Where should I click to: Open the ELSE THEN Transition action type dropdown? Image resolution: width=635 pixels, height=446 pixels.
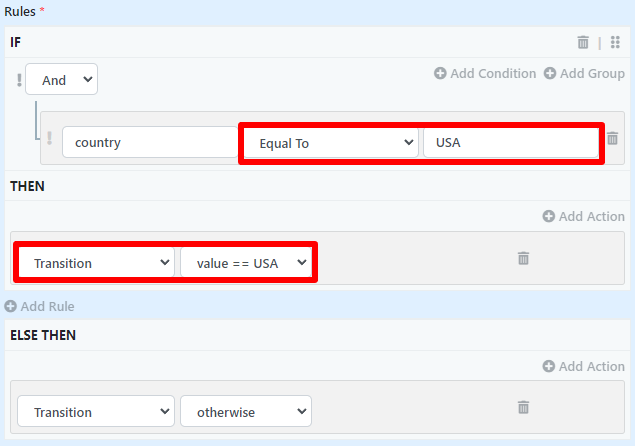pos(96,412)
